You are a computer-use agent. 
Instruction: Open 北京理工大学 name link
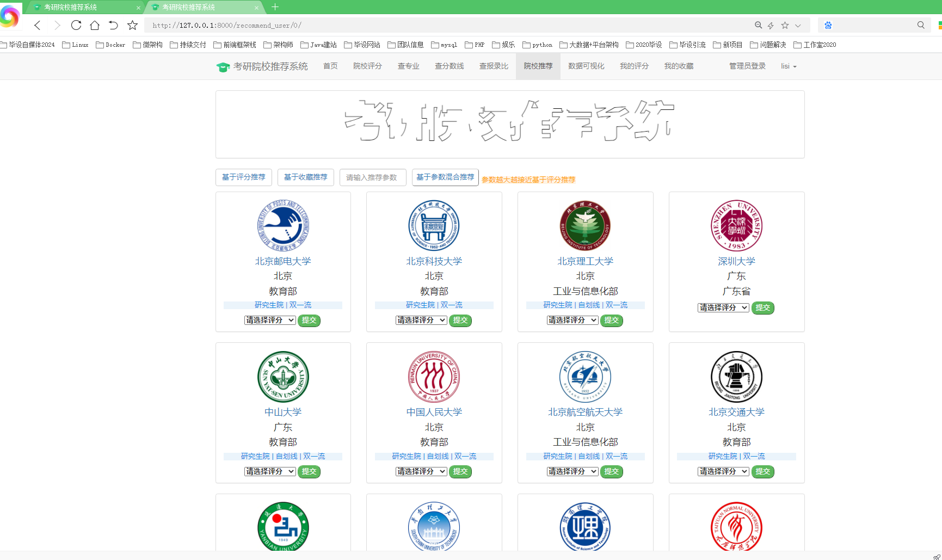[x=585, y=261]
